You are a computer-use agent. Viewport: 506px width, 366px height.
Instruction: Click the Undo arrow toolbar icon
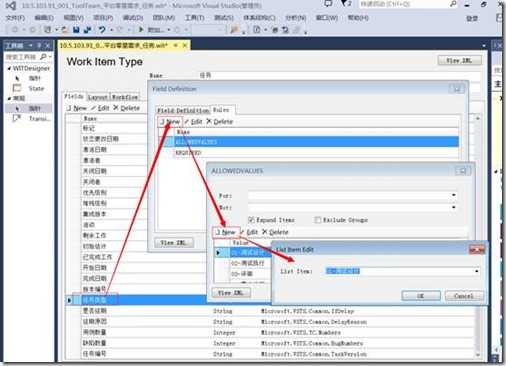tap(102, 30)
